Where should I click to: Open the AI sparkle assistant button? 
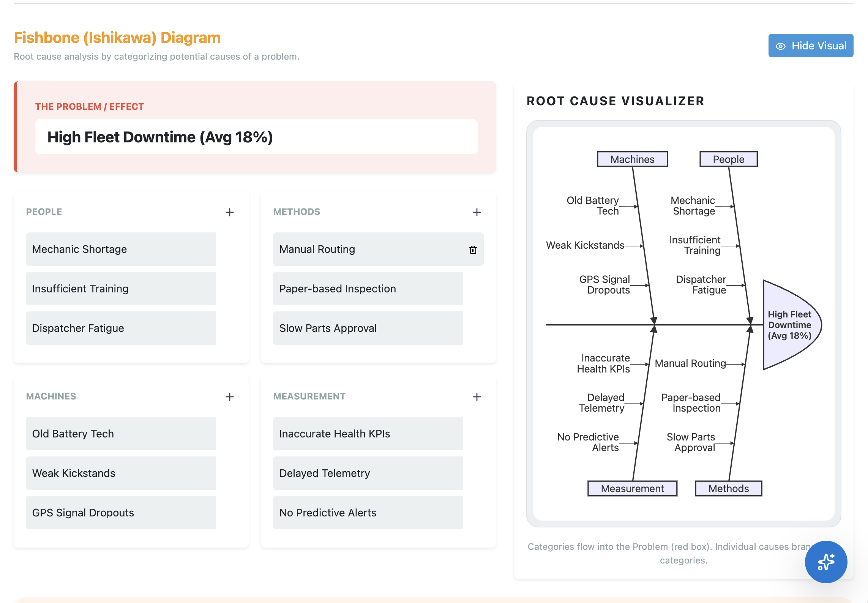click(x=826, y=562)
